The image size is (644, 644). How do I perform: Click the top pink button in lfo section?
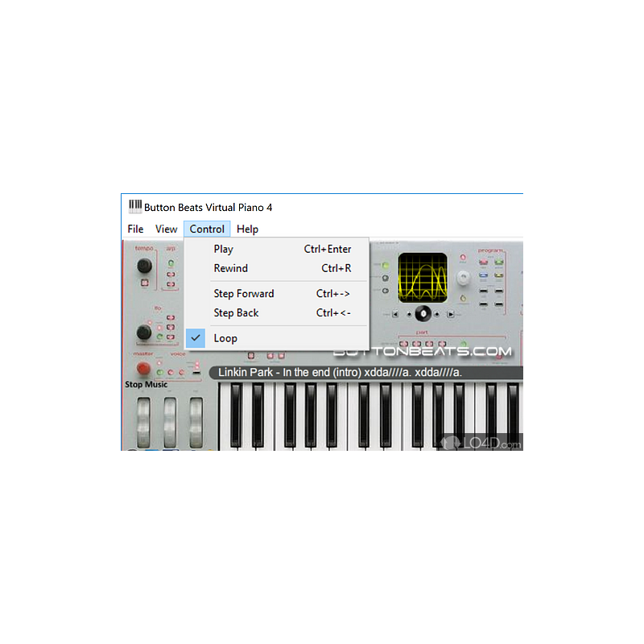pyautogui.click(x=171, y=317)
